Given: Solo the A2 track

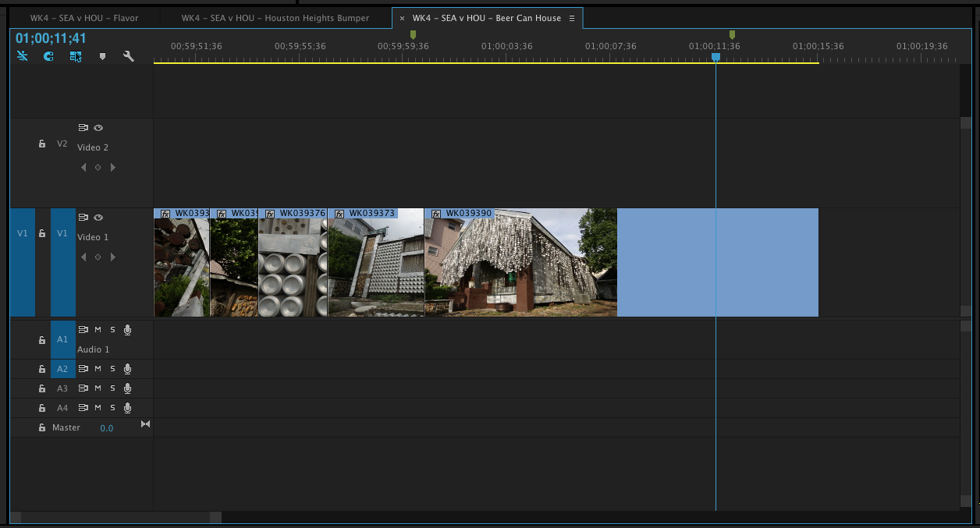Looking at the screenshot, I should [112, 369].
